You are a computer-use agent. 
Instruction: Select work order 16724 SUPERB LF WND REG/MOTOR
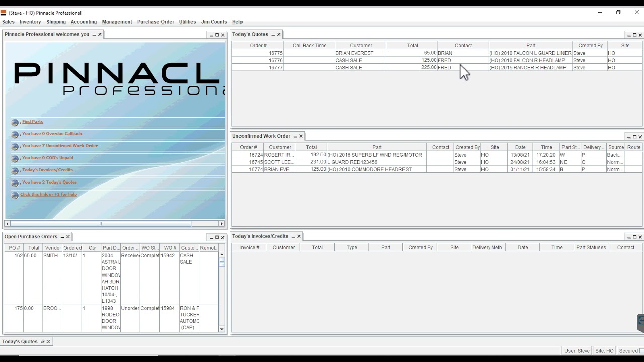437,155
